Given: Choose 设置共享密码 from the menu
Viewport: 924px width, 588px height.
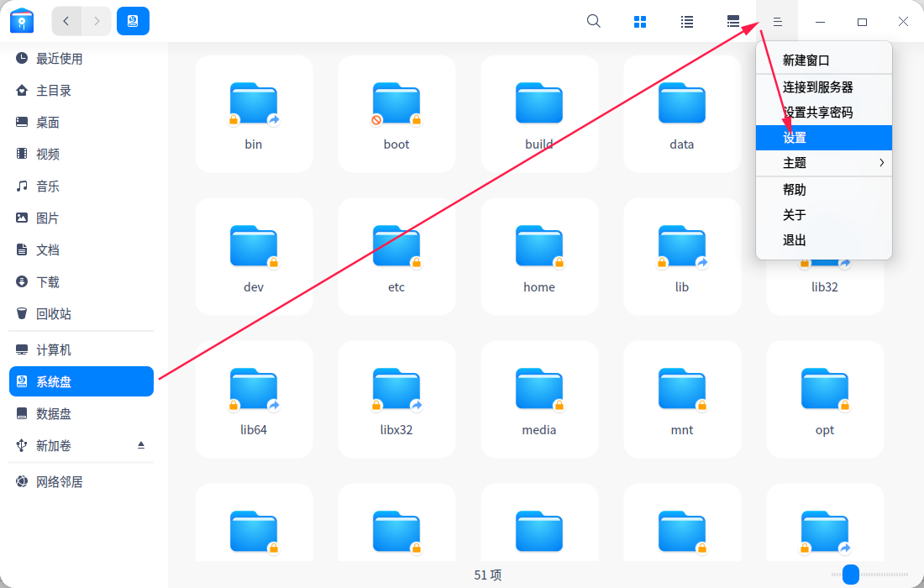Looking at the screenshot, I should [x=824, y=113].
